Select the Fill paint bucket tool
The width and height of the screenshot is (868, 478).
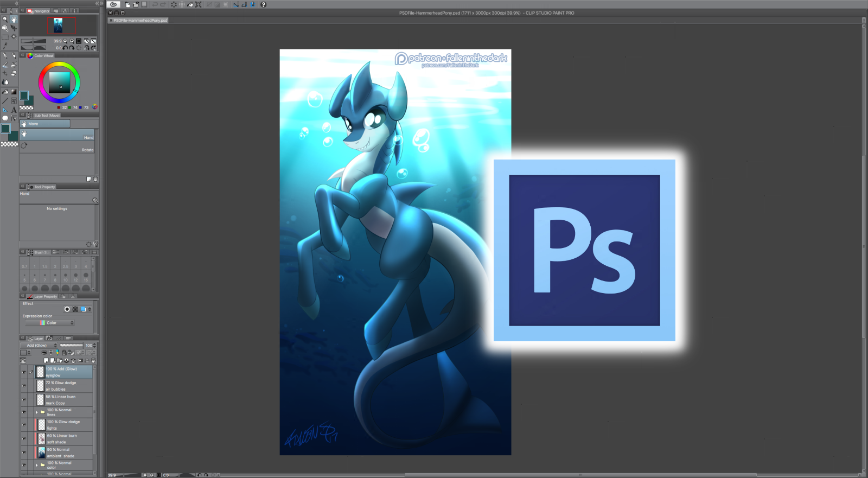pos(5,92)
